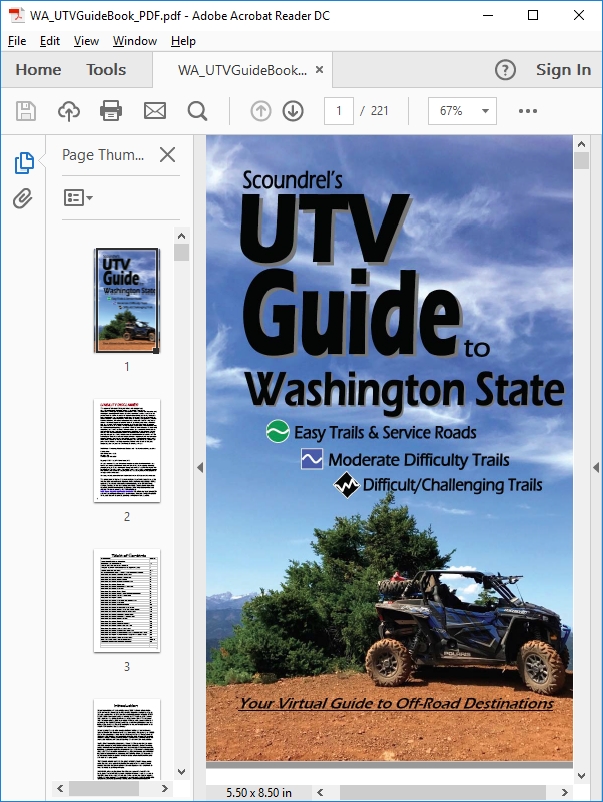This screenshot has width=603, height=802.
Task: Click document scroll down arrow
Action: click(582, 775)
